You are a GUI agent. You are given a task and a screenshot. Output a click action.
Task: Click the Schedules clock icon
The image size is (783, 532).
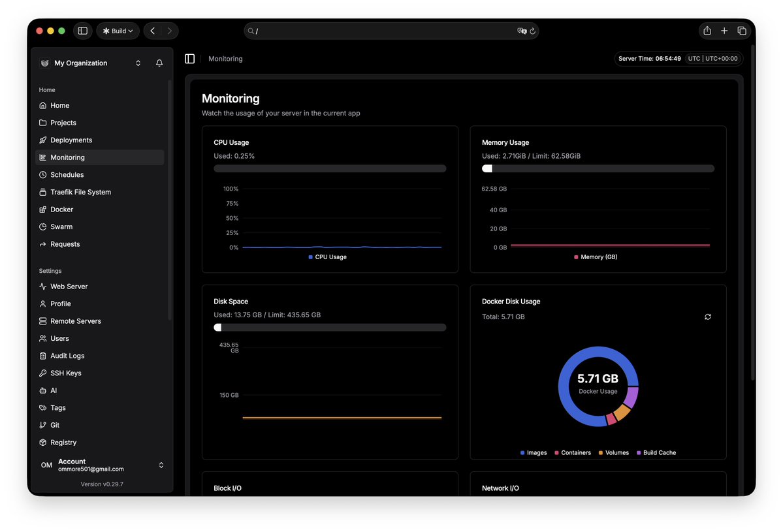43,175
